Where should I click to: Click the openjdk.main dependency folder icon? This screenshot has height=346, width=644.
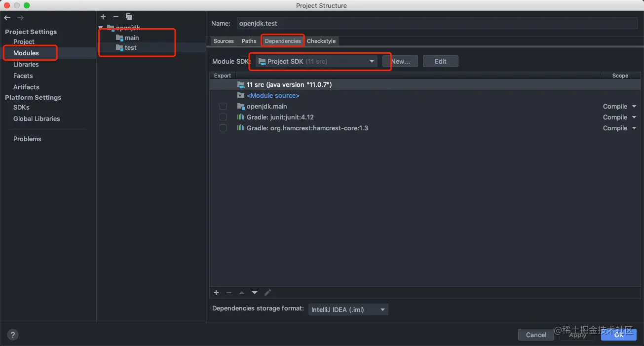pyautogui.click(x=241, y=106)
